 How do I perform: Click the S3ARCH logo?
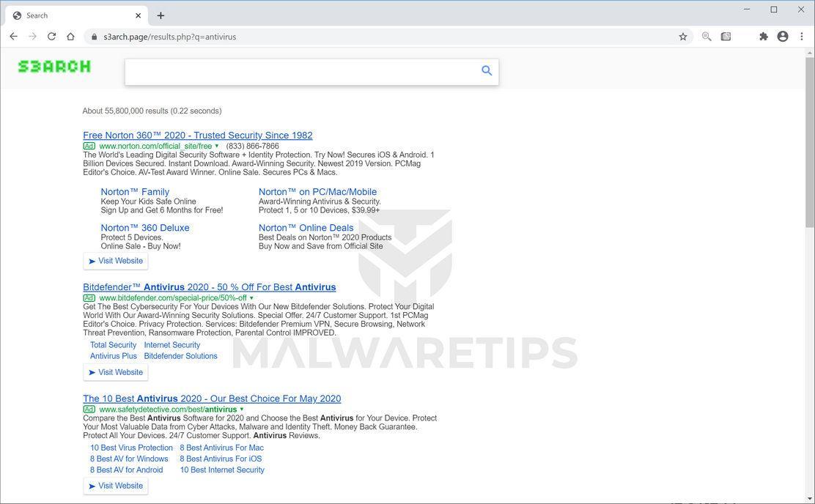point(54,67)
